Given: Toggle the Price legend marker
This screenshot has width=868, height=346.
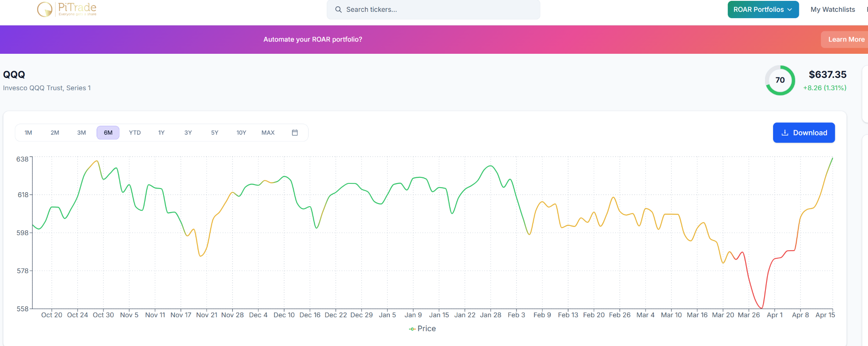Looking at the screenshot, I should tap(412, 329).
